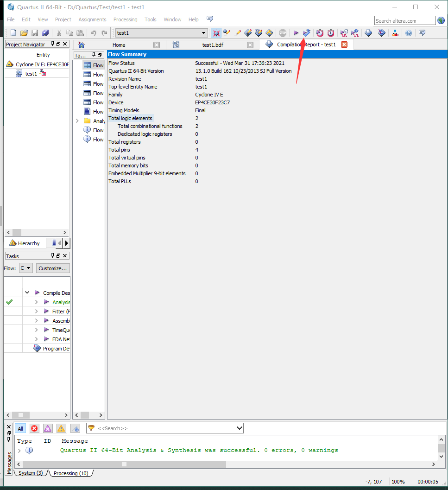Expand the TimeQuest task node
The width and height of the screenshot is (448, 490).
pyautogui.click(x=36, y=330)
